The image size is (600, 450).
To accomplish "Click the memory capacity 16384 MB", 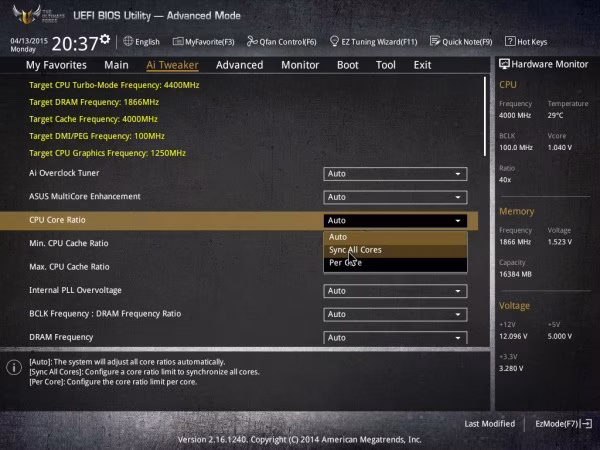I will tap(515, 274).
